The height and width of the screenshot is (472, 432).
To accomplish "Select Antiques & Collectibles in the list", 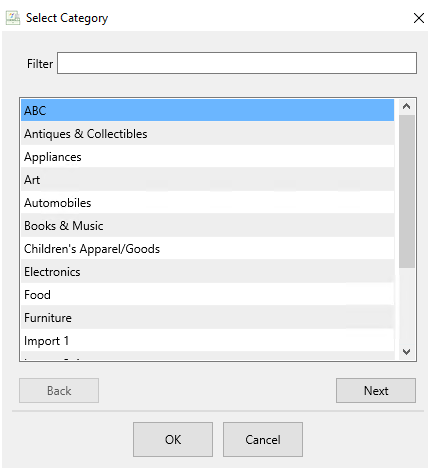I will (207, 133).
